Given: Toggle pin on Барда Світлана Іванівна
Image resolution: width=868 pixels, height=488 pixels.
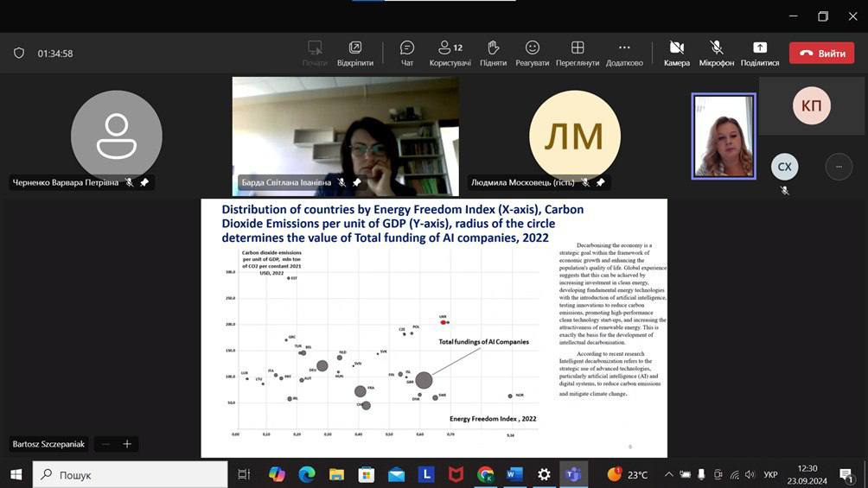Looking at the screenshot, I should pyautogui.click(x=357, y=182).
